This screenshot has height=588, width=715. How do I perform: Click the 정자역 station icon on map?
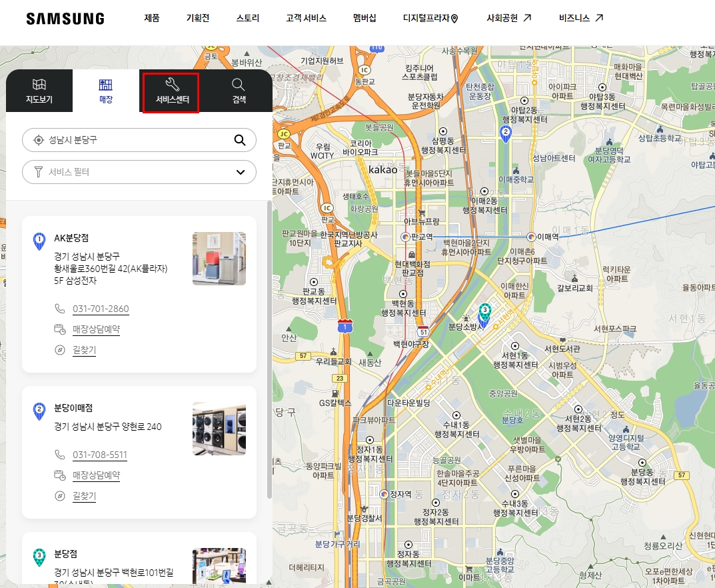point(384,494)
